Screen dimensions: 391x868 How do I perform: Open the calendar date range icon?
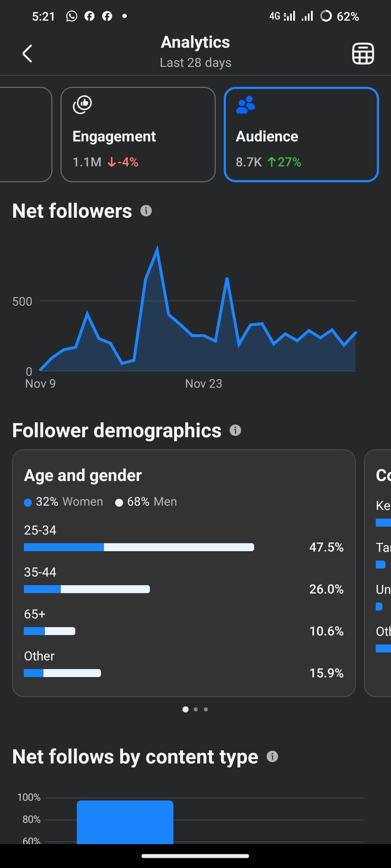click(363, 54)
